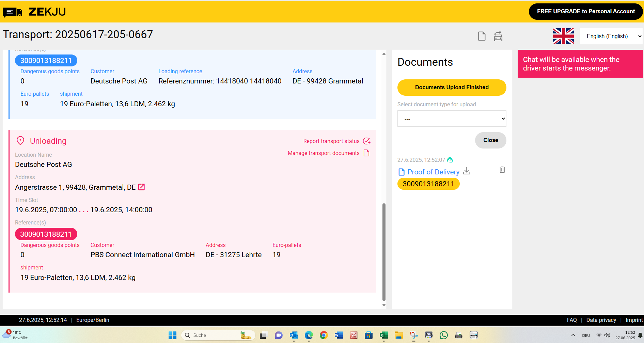Show hidden system tray icons
Image resolution: width=644 pixels, height=343 pixels.
click(573, 336)
